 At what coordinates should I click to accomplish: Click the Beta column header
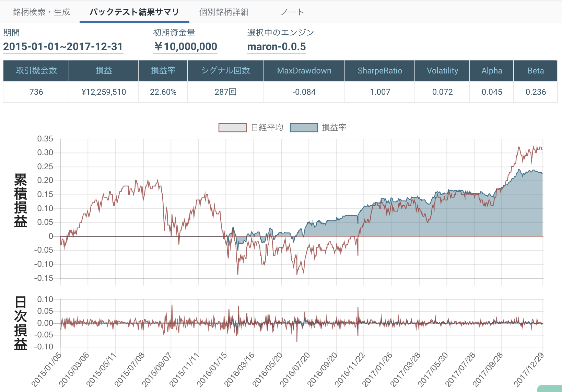535,71
